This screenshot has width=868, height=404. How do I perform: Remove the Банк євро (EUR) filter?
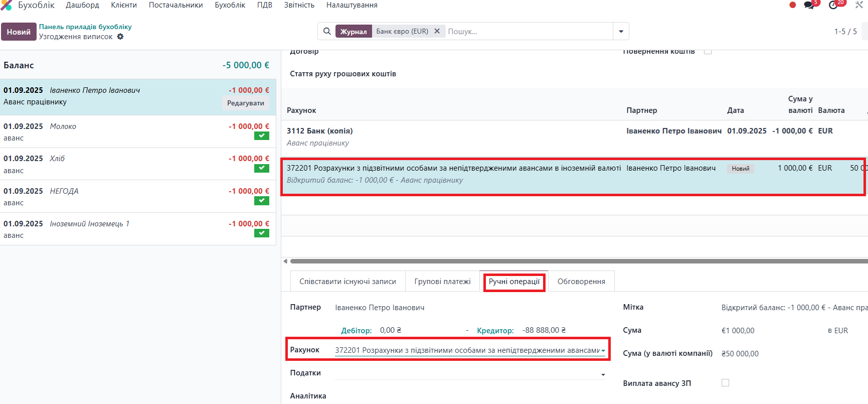pos(437,31)
